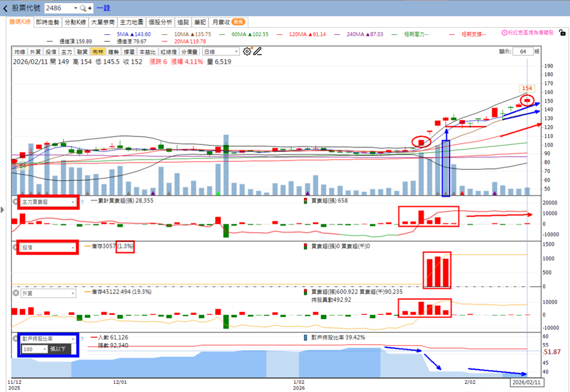Toggle the 均線 overlay button

click(x=20, y=52)
